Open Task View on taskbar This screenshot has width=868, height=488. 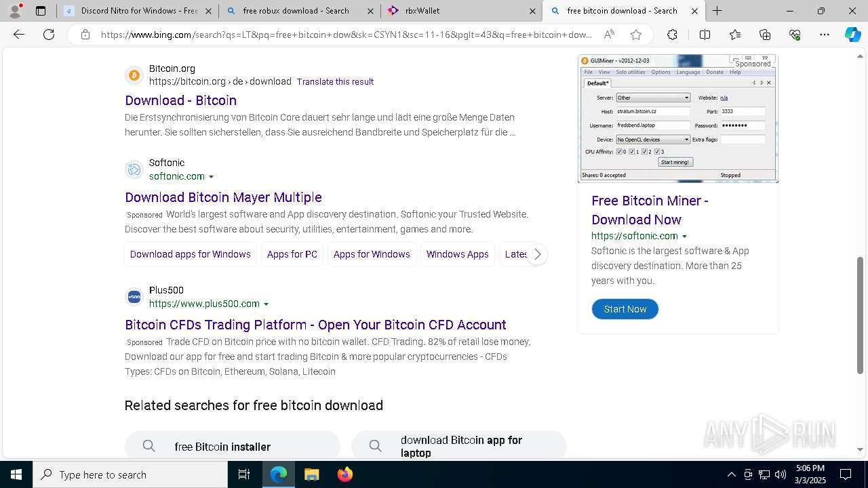click(244, 474)
